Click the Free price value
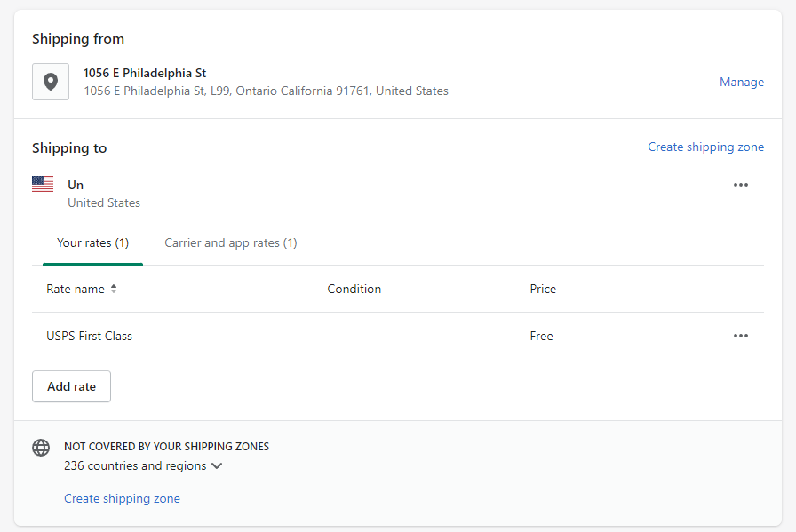 (541, 336)
